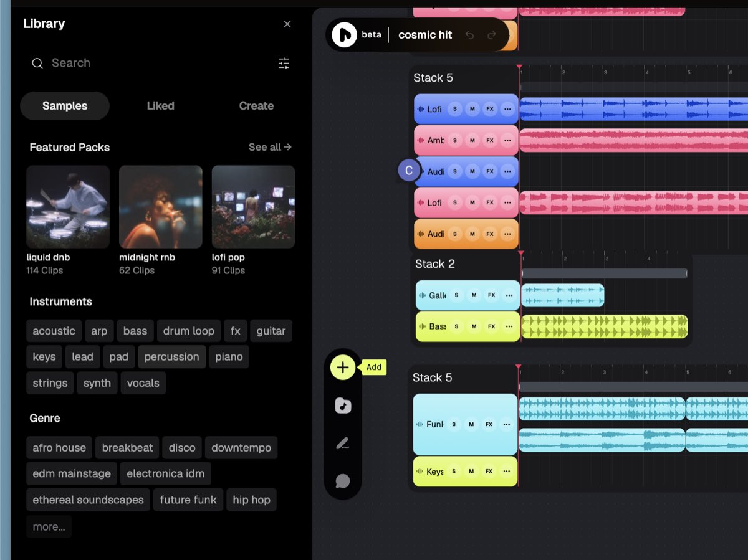Open more options on Keys track

[x=507, y=472]
